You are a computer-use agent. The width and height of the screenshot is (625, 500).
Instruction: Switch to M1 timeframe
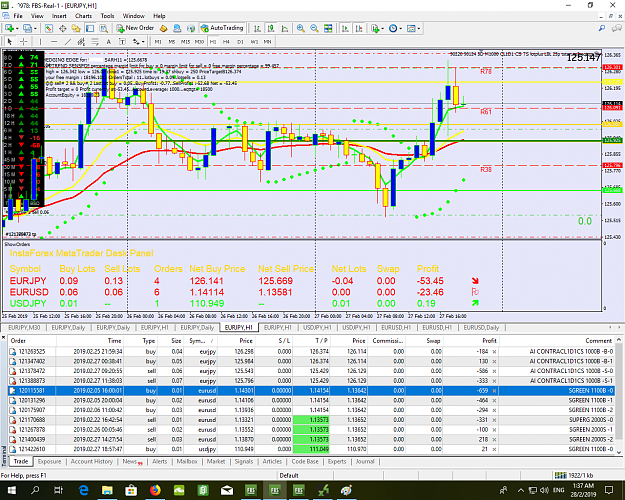tap(158, 41)
